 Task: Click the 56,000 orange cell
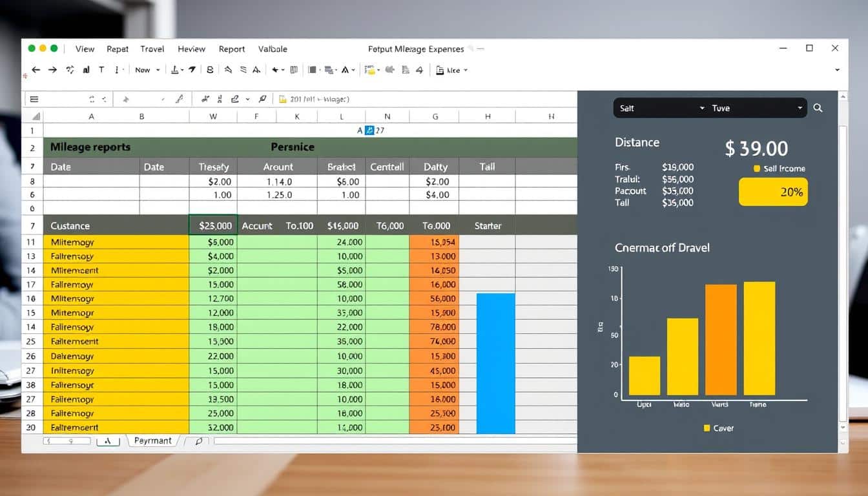434,298
